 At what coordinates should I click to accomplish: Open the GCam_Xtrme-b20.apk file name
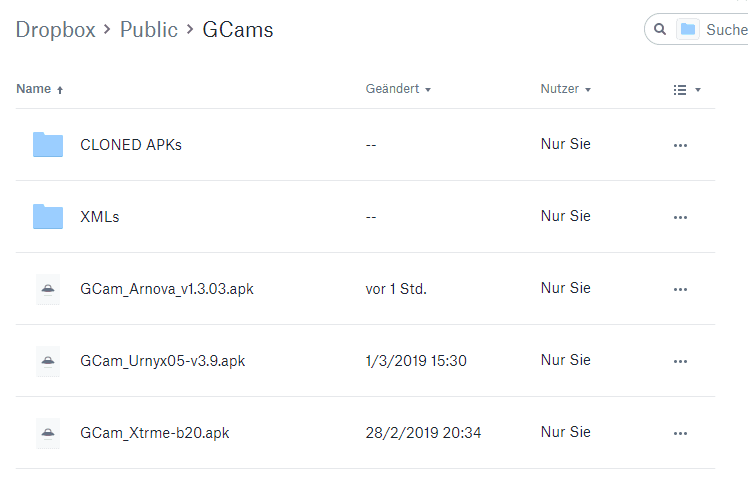point(155,433)
